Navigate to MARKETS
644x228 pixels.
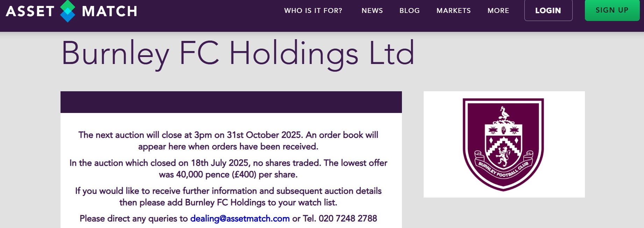[453, 10]
